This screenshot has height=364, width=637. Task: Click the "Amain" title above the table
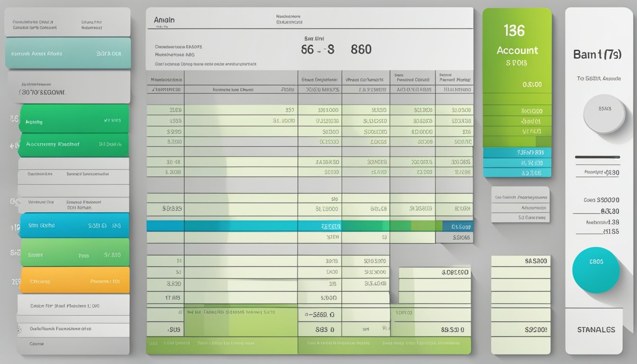(164, 20)
